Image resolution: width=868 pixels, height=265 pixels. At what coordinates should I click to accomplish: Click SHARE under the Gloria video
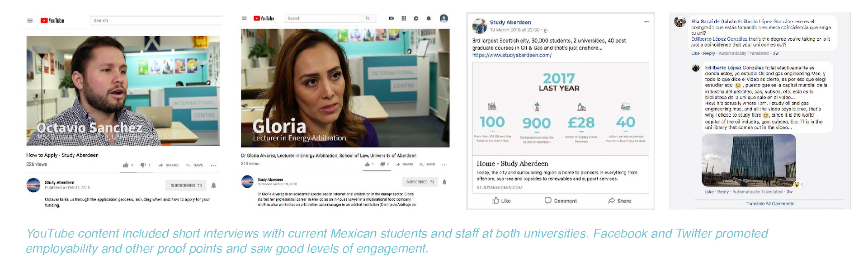405,165
